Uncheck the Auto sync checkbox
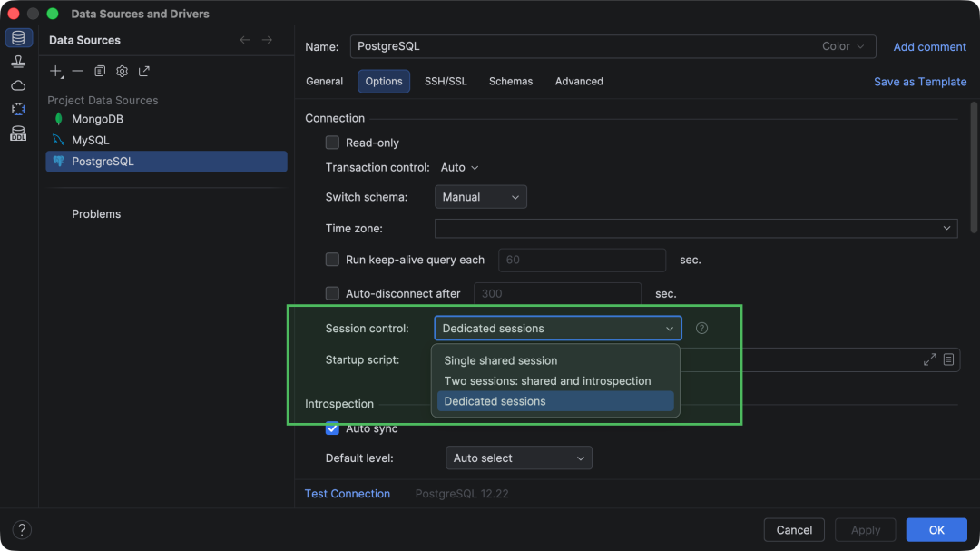 (332, 428)
